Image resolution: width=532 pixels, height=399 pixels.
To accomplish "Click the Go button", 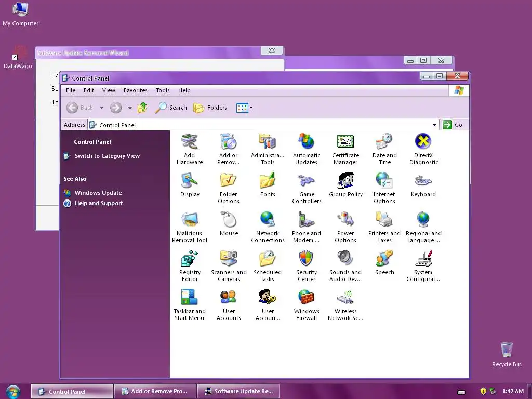I will point(453,125).
